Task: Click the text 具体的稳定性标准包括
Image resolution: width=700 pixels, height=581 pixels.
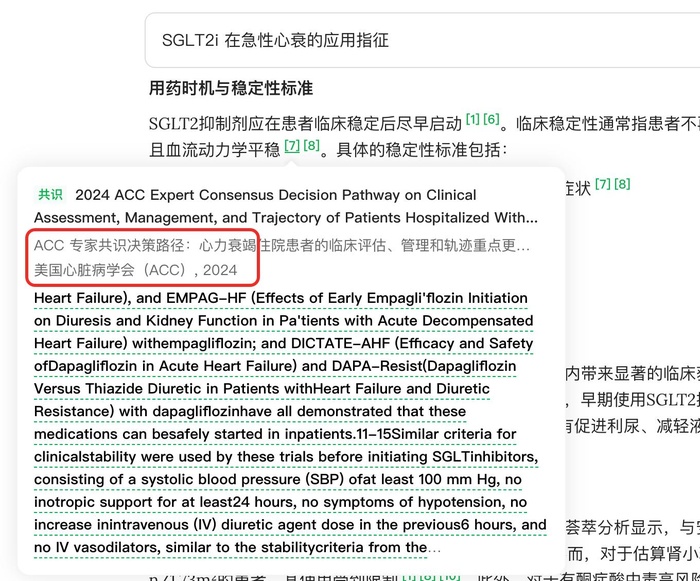Action: (421, 150)
